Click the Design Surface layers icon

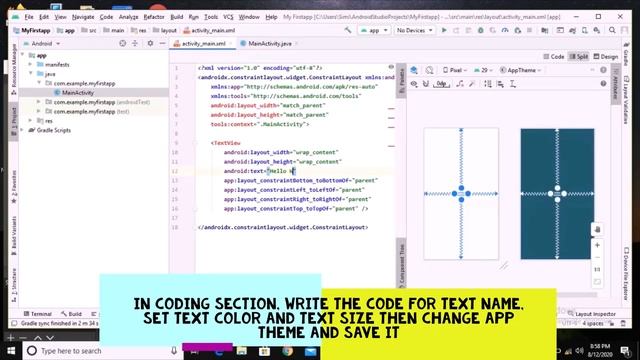coord(414,70)
